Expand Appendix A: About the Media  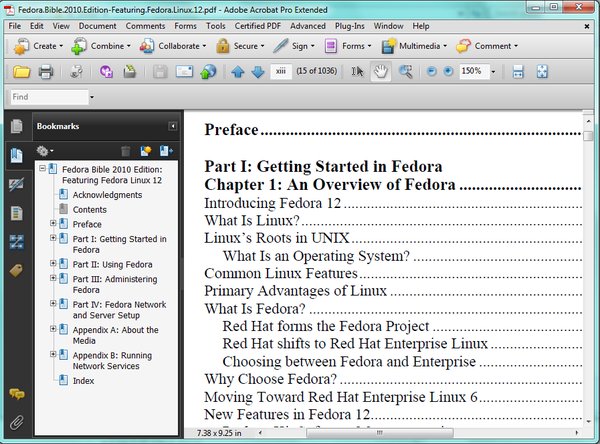[x=53, y=328]
